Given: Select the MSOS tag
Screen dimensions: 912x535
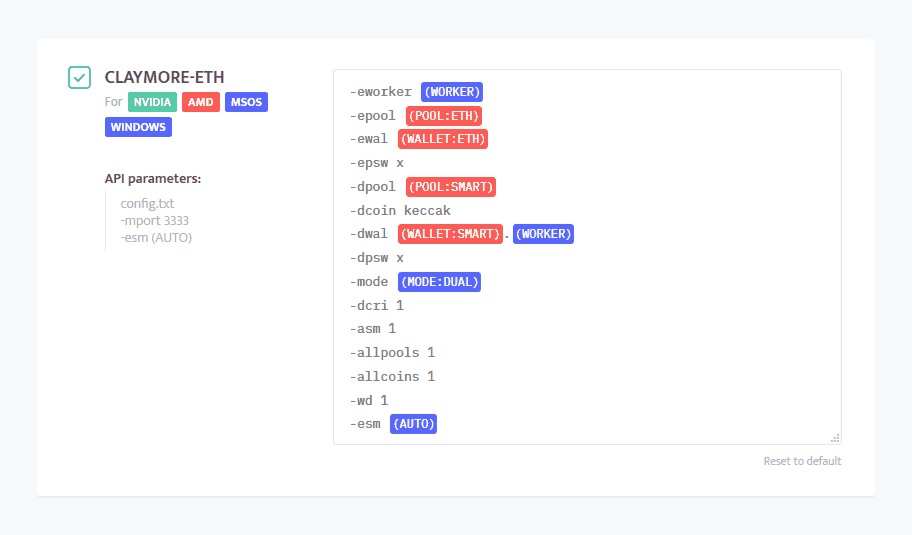Looking at the screenshot, I should 246,102.
